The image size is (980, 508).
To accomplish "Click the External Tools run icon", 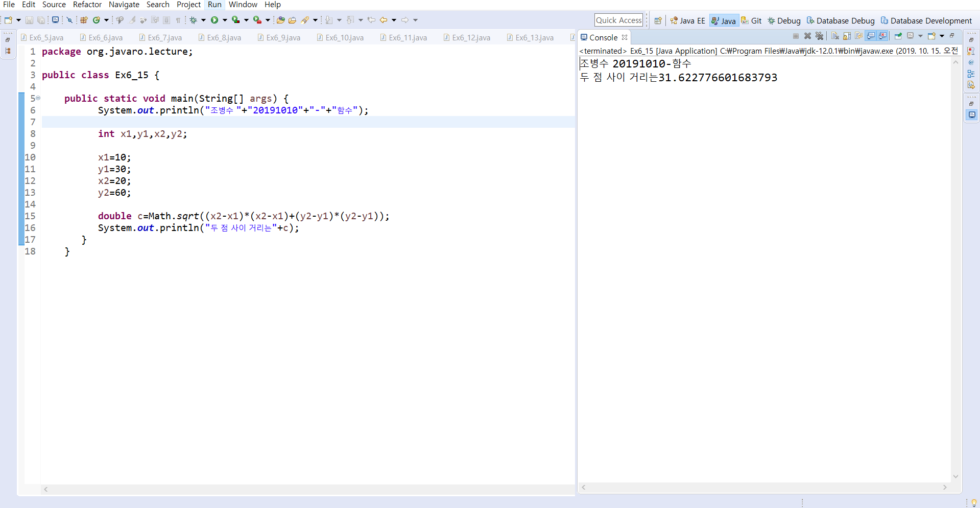I will coord(257,20).
